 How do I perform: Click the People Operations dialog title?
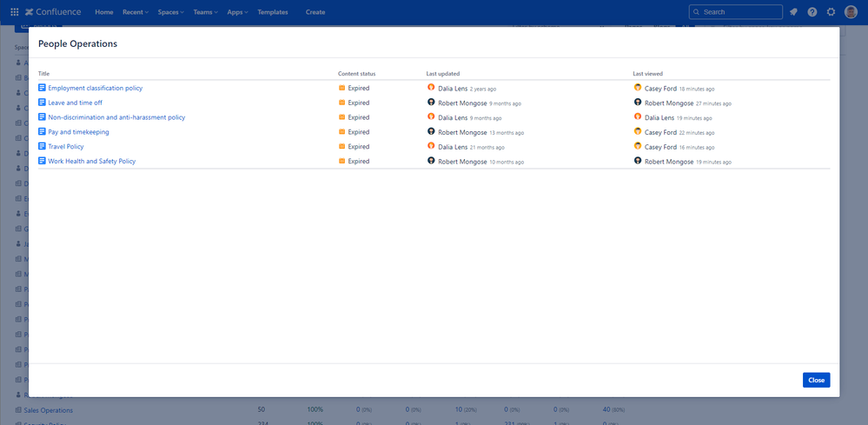77,43
